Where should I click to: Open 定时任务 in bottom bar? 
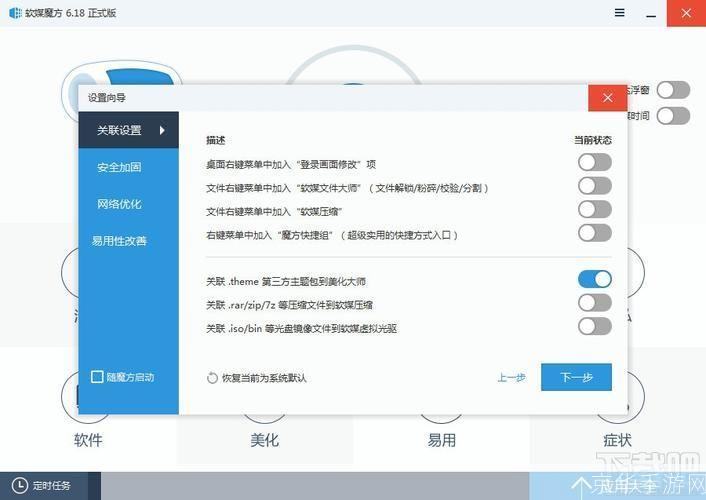click(x=50, y=486)
